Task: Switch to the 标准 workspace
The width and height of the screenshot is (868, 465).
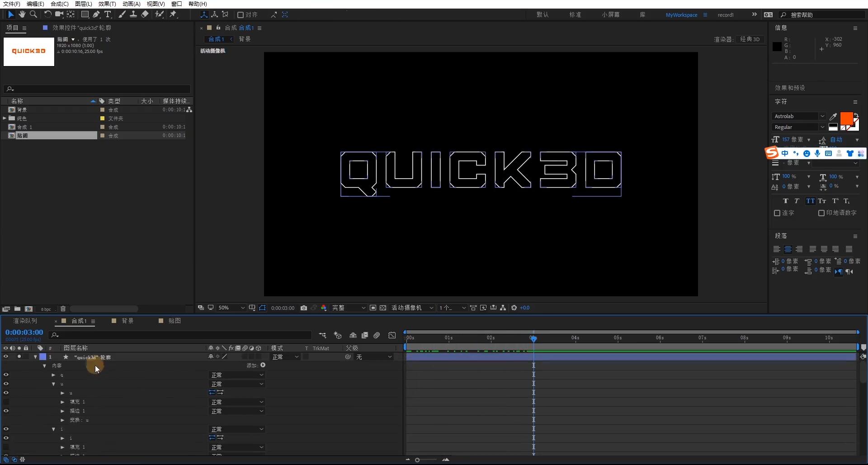Action: coord(575,15)
